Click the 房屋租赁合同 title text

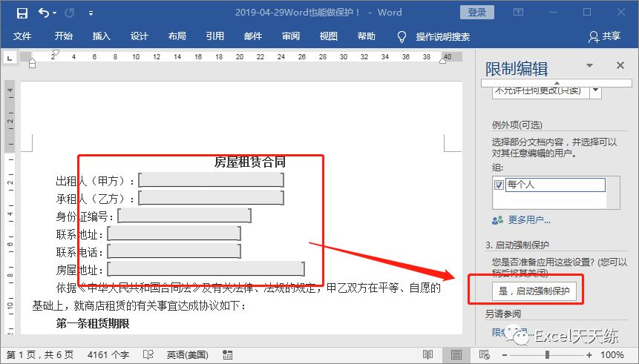click(x=250, y=162)
